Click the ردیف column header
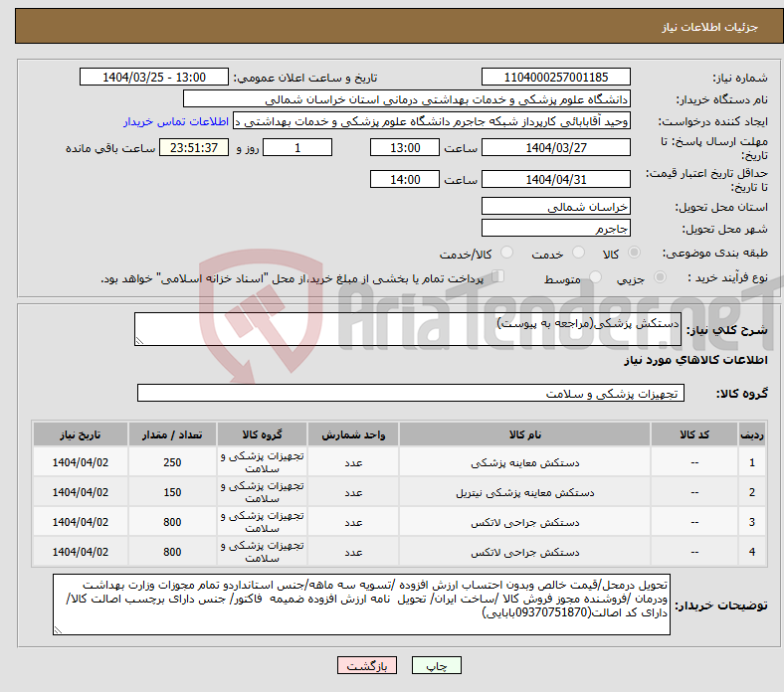 (x=752, y=434)
